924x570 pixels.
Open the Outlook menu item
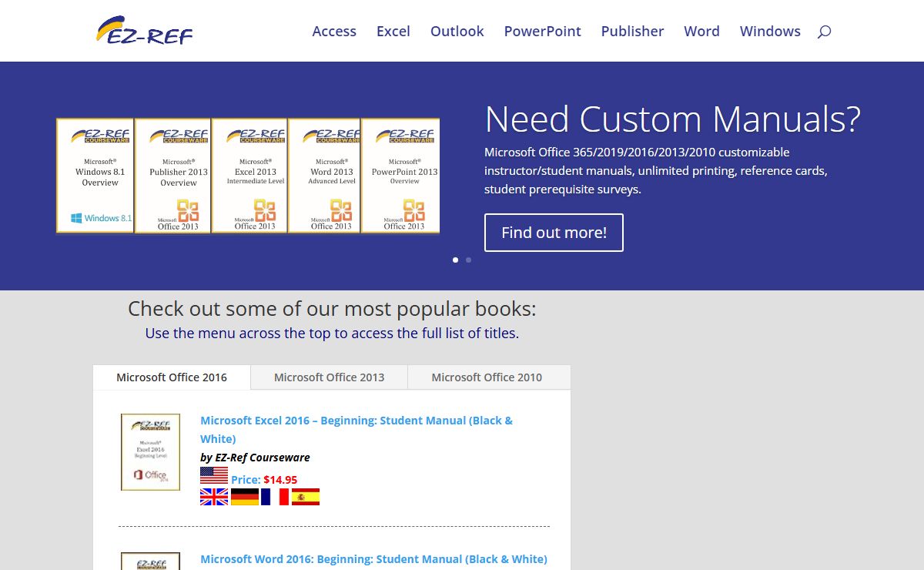pyautogui.click(x=457, y=32)
